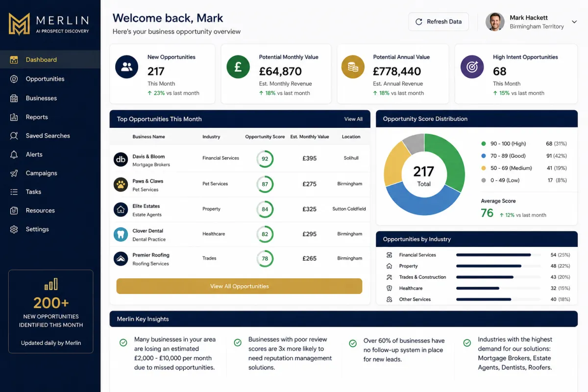Click the Healthcare industry icon
This screenshot has height=392, width=588.
(x=390, y=288)
